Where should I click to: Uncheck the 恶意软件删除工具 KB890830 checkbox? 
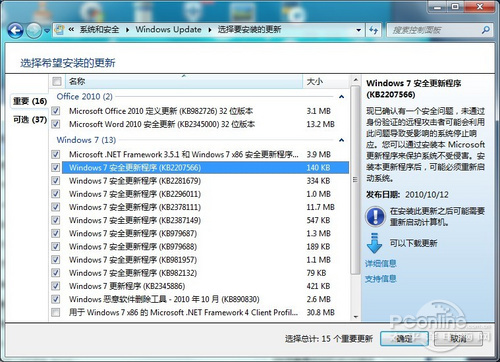coord(56,299)
